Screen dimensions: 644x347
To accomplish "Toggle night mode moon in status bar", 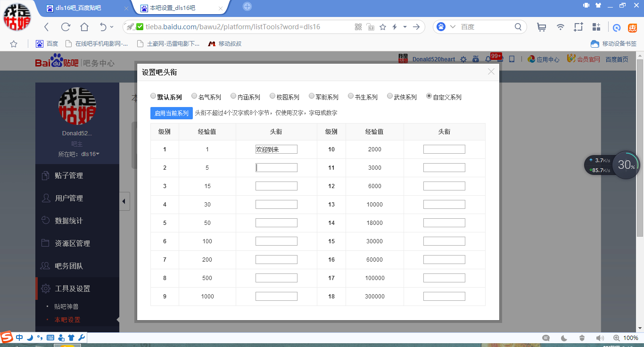I will [x=564, y=338].
